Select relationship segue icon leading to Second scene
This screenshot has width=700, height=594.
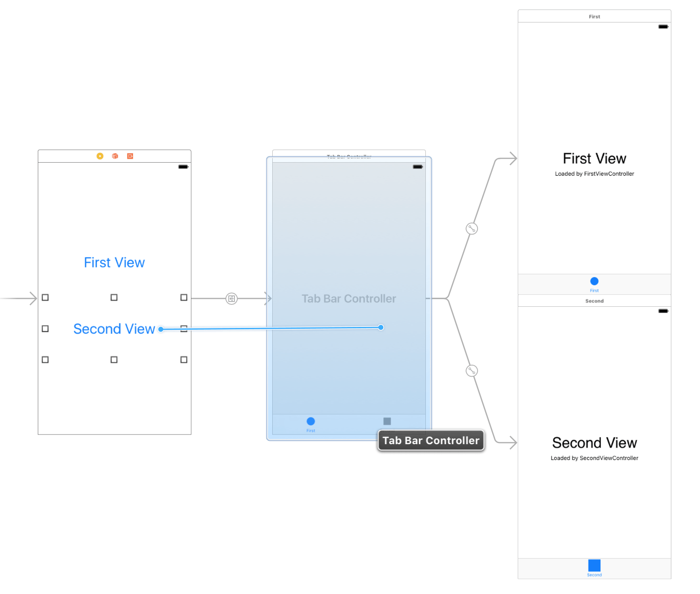click(472, 371)
